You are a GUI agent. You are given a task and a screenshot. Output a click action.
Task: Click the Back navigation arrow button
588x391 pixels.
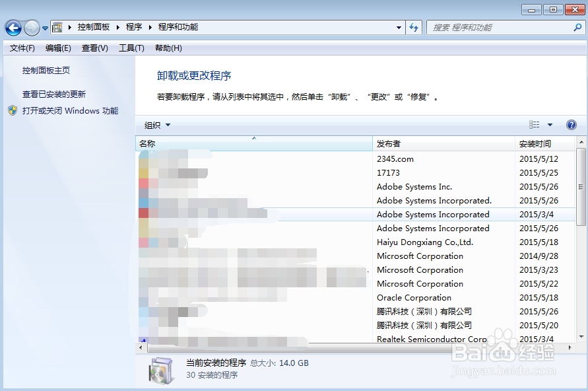pyautogui.click(x=13, y=28)
